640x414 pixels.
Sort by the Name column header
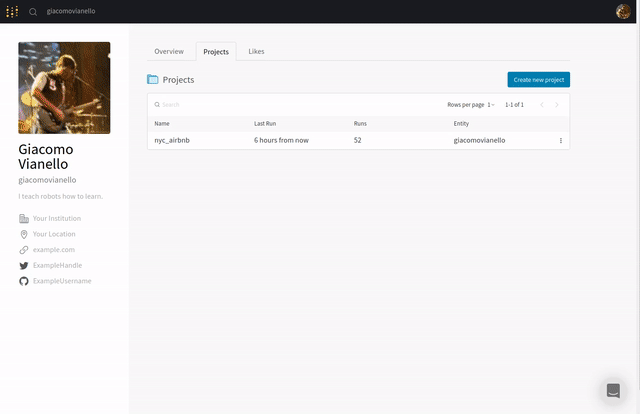pyautogui.click(x=162, y=124)
